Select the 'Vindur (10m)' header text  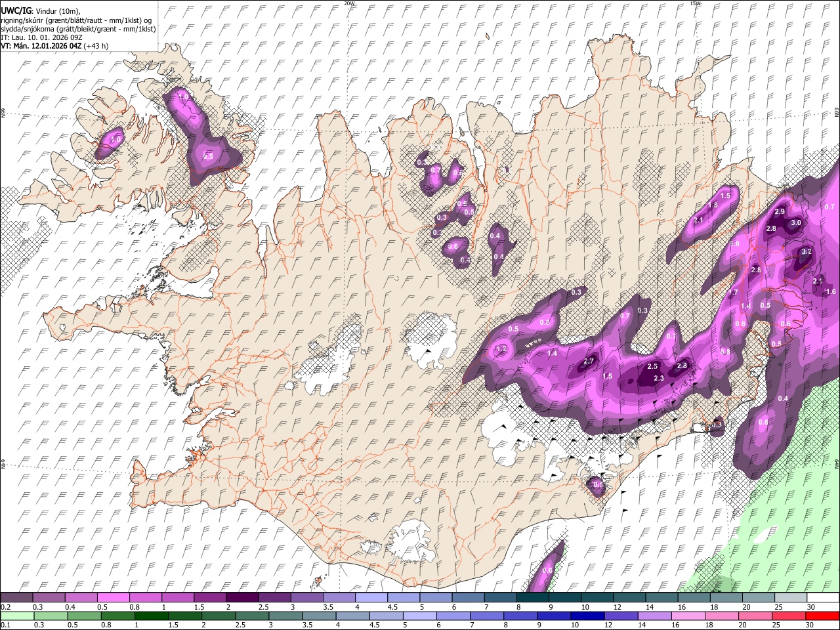(56, 11)
